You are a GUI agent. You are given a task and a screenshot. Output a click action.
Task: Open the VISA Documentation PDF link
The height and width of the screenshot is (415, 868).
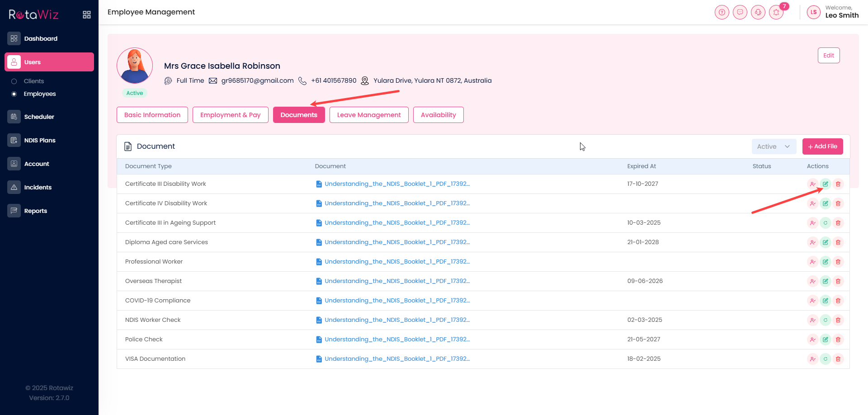tap(396, 359)
